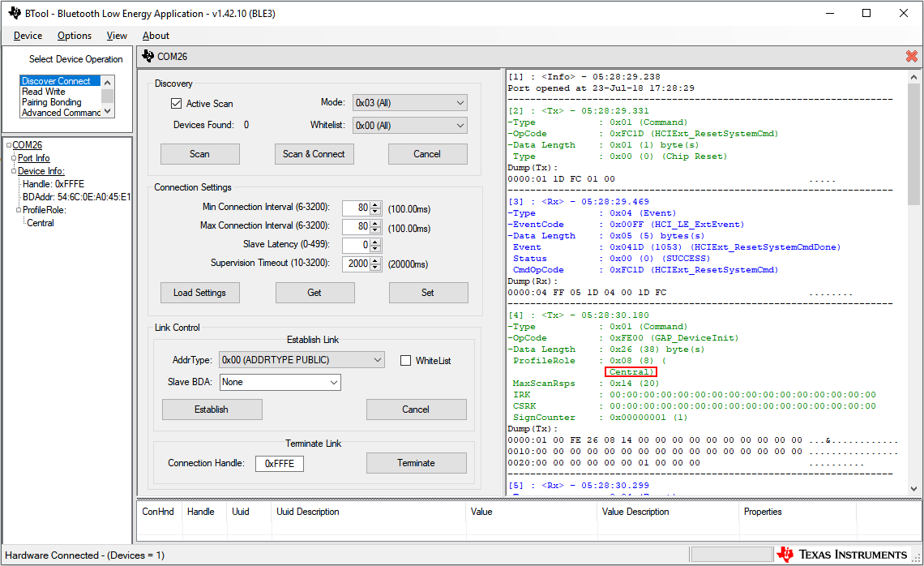The height and width of the screenshot is (566, 924).
Task: Open the Device menu
Action: tap(28, 36)
